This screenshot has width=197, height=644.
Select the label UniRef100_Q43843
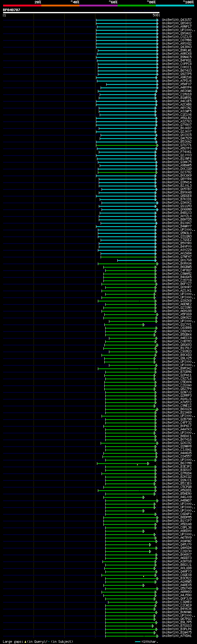[x=177, y=47]
